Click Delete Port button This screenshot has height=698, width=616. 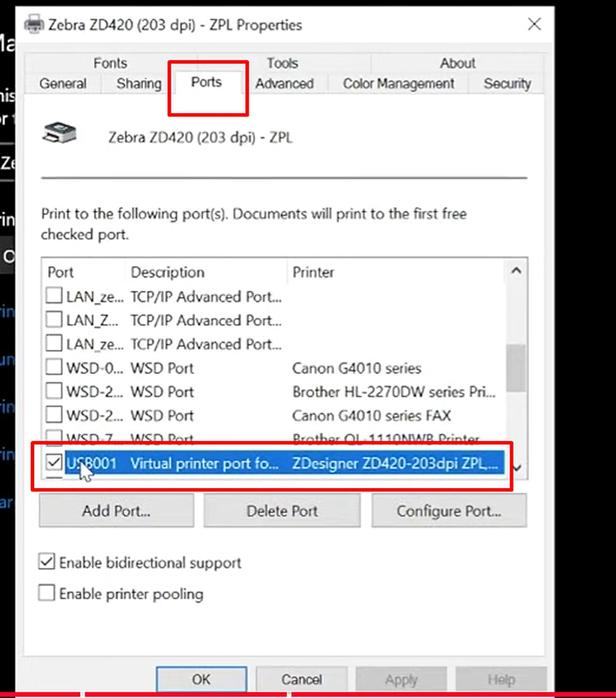tap(282, 510)
